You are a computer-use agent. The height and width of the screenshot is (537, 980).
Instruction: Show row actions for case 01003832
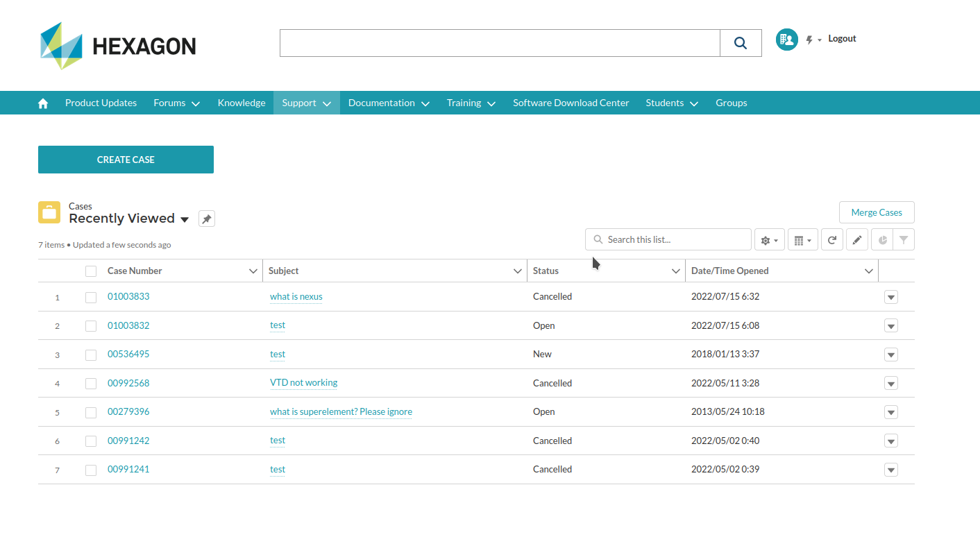click(892, 326)
